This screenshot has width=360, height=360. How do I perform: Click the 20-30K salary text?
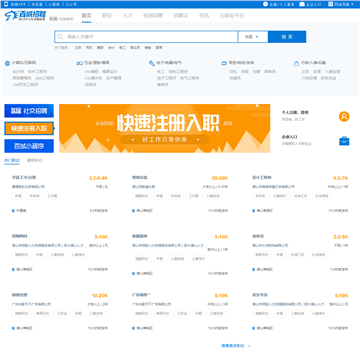pos(220,178)
